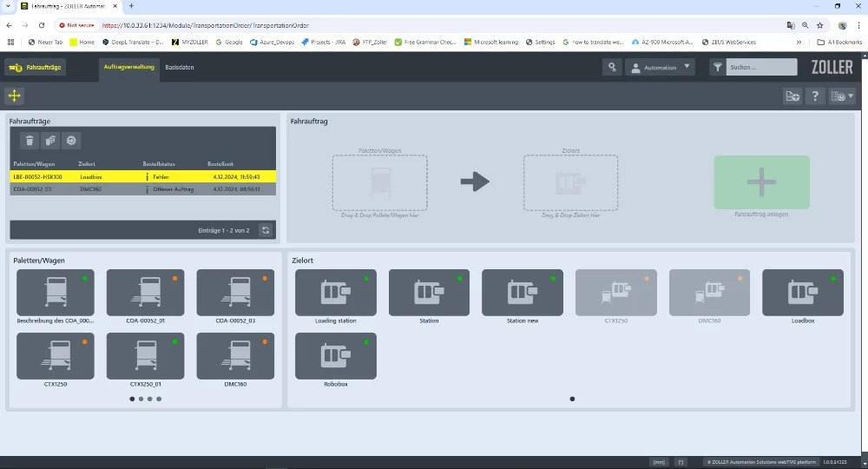Screen dimensions: 868x469
Task: Open the gears configuration icon near Automation
Action: coord(612,67)
